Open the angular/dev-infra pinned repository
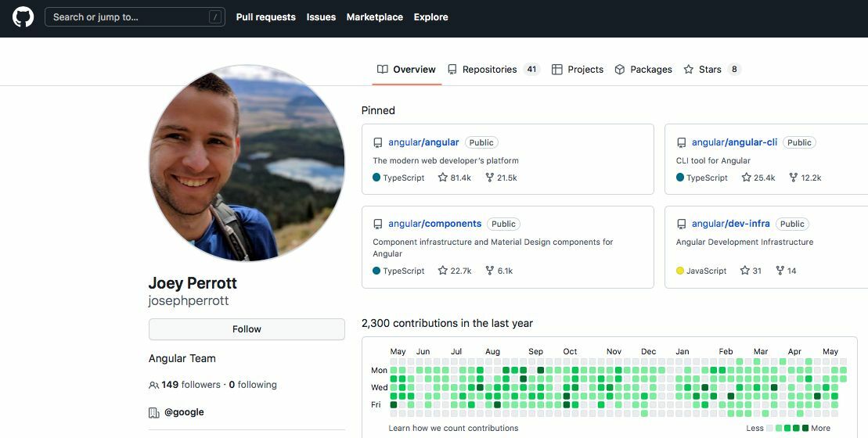Image resolution: width=868 pixels, height=438 pixels. click(731, 224)
